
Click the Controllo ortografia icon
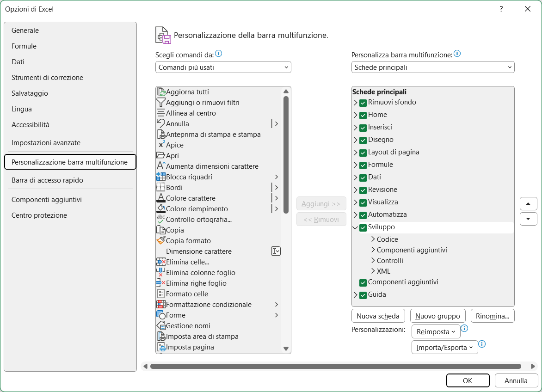coord(161,220)
